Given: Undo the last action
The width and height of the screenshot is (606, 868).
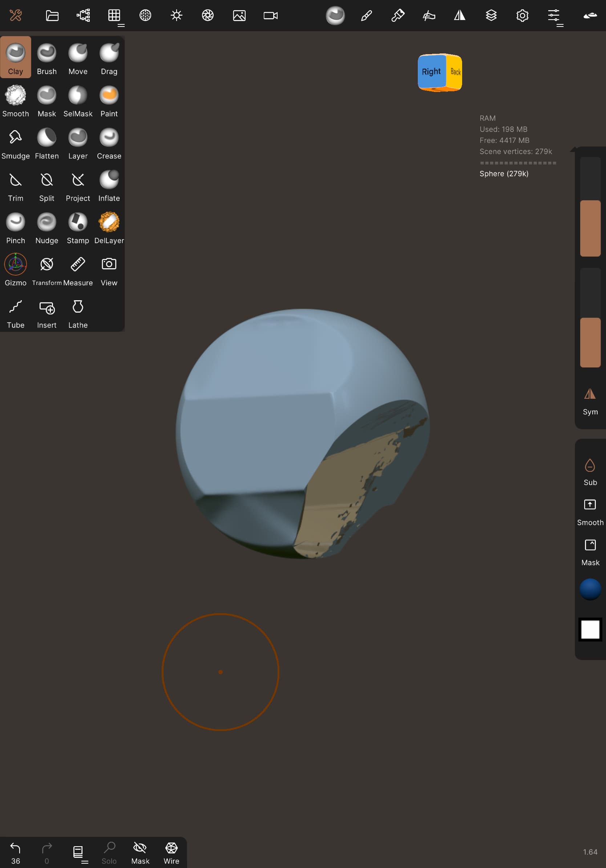Looking at the screenshot, I should (16, 853).
